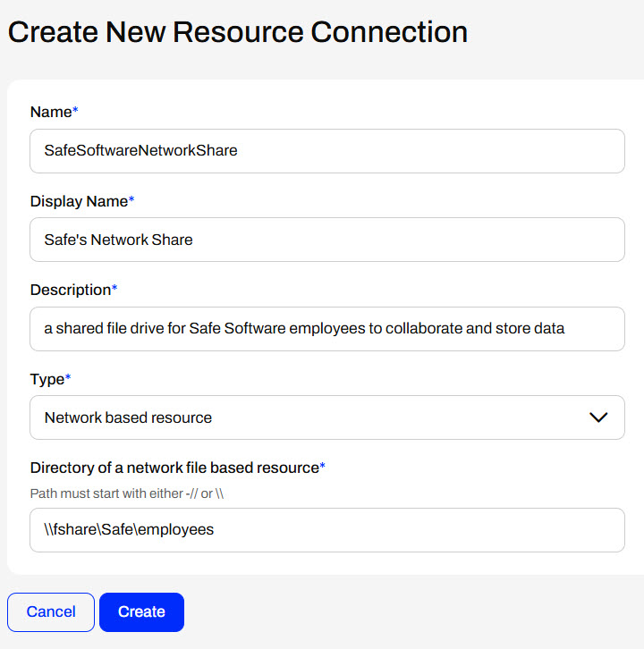The image size is (644, 649).
Task: Click the Create New Resource Connection heading
Action: [237, 33]
